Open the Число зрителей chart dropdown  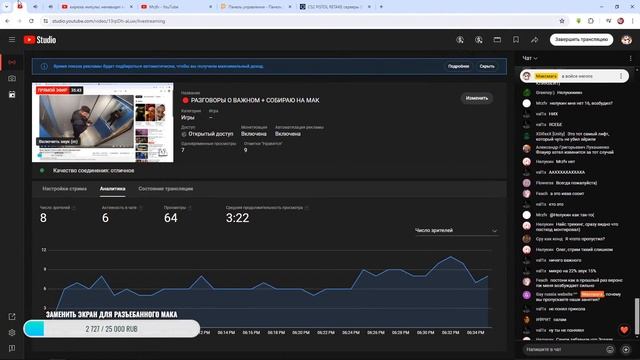[456, 231]
